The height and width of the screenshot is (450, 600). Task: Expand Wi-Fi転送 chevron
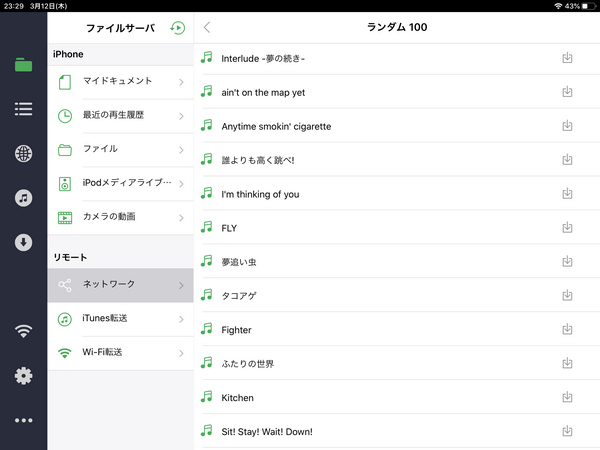click(181, 353)
